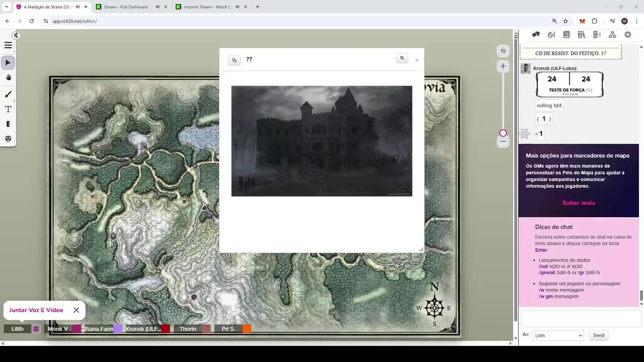Open the My Settings gear tab
Screen dimensions: 644x362
[627, 35]
